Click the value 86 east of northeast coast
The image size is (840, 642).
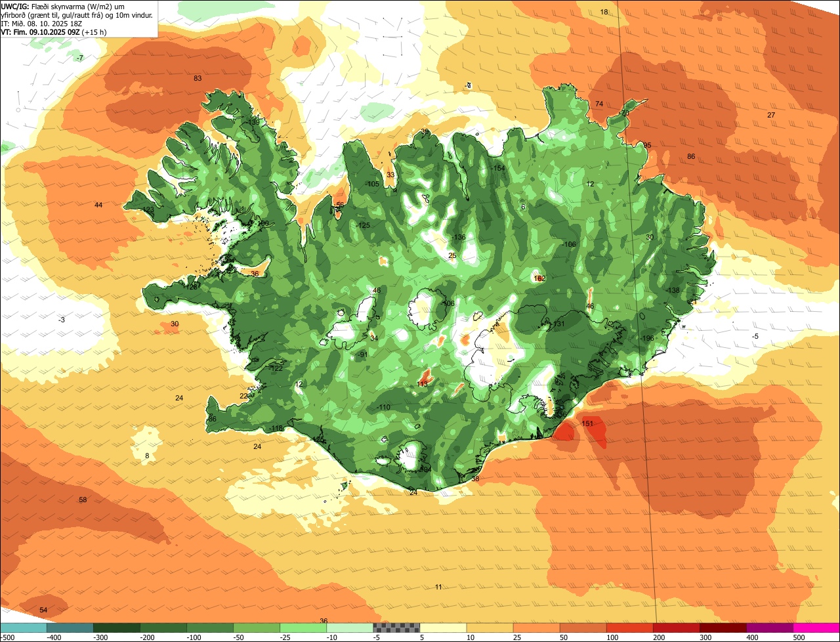(x=691, y=157)
